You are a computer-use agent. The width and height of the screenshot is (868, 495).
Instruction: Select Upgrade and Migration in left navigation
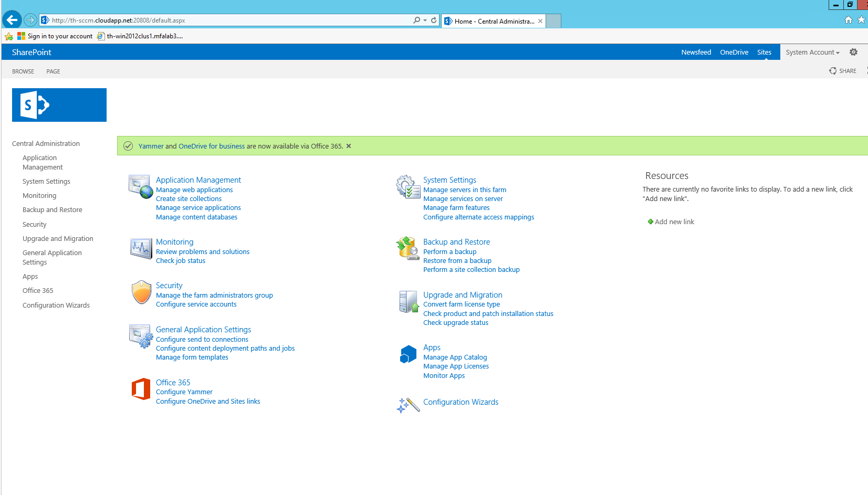pyautogui.click(x=58, y=238)
